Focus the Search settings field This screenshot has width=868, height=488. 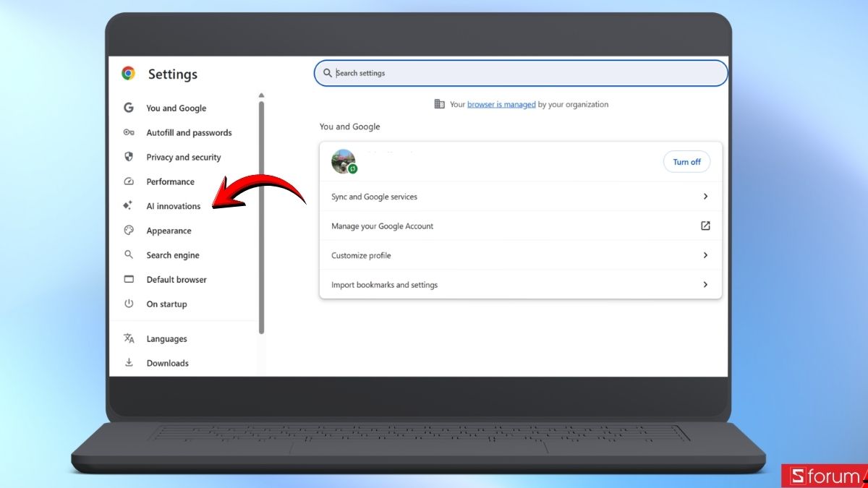(521, 73)
